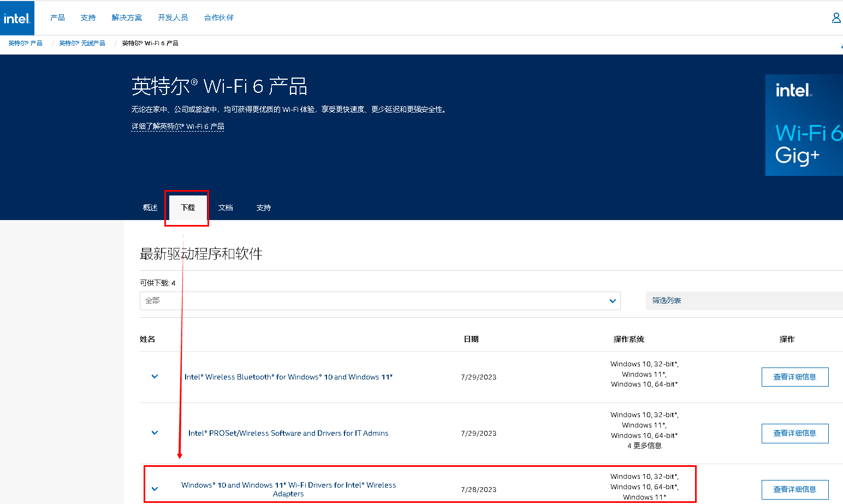The width and height of the screenshot is (843, 504).
Task: Click the 7/28/2023 date cell
Action: pyautogui.click(x=479, y=489)
